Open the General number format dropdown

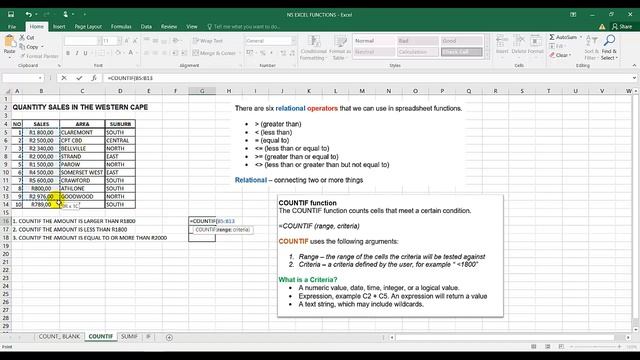(x=293, y=41)
